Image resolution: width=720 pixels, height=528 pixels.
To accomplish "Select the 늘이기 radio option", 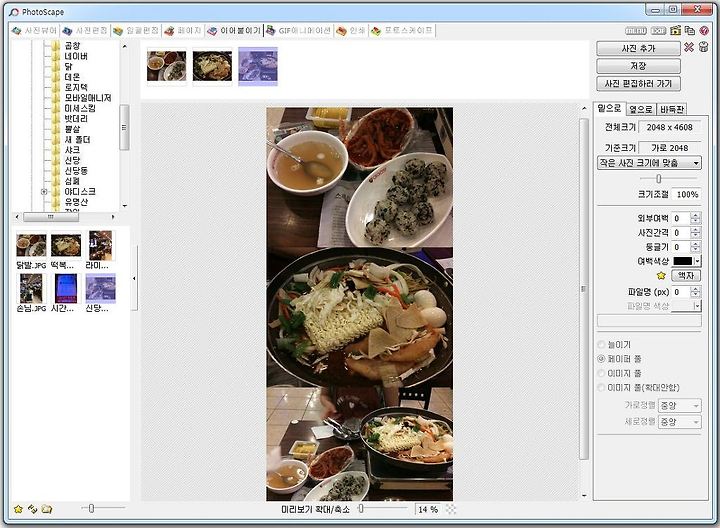I will coord(601,344).
